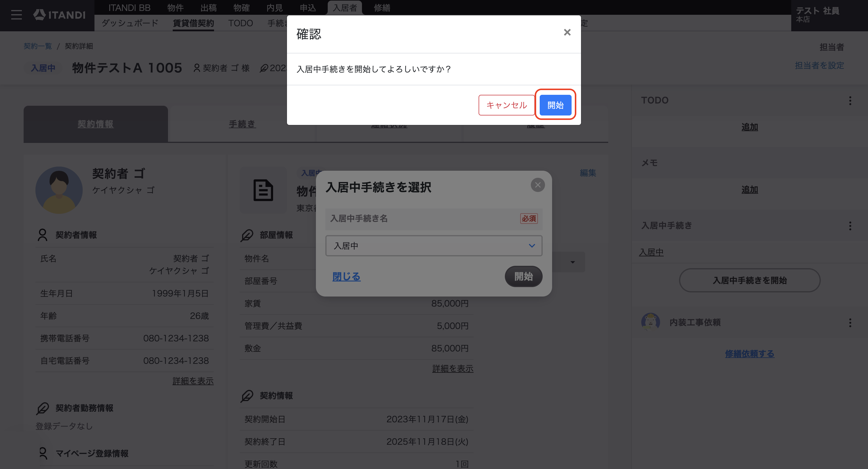Image resolution: width=868 pixels, height=469 pixels.
Task: Select the 入居者 top navigation tab
Action: click(x=345, y=7)
